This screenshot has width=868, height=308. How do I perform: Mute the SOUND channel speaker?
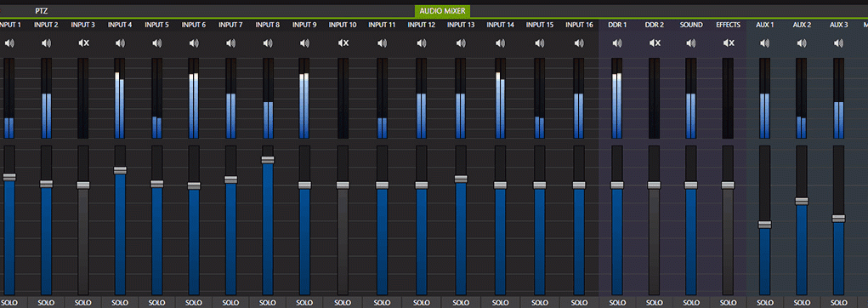691,43
